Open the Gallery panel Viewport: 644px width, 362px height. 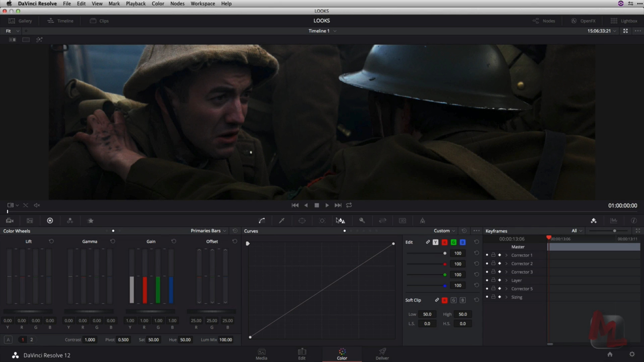click(20, 21)
